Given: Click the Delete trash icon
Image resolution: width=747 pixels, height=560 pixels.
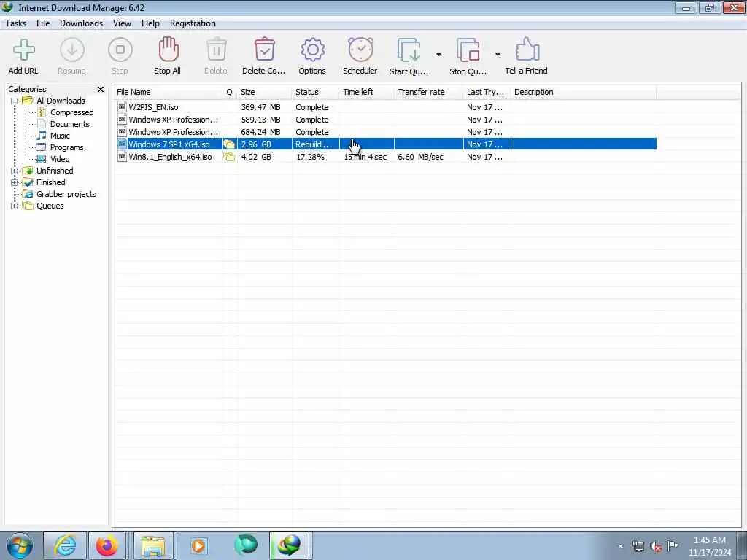Looking at the screenshot, I should click(x=216, y=50).
